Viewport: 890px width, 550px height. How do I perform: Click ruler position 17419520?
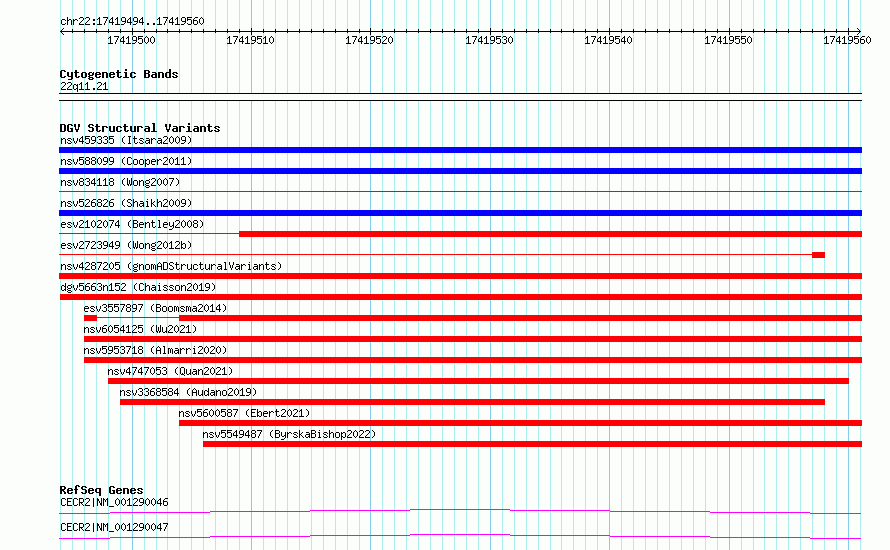(370, 40)
